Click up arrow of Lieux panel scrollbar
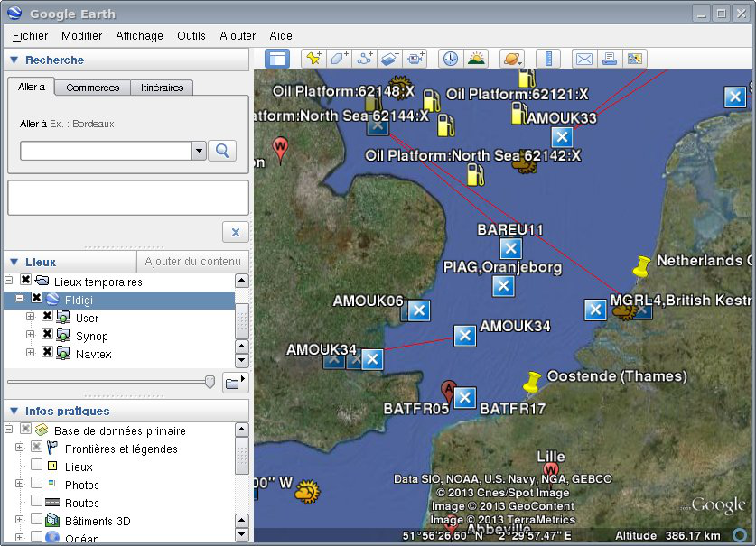This screenshot has height=546, width=756. click(x=241, y=281)
